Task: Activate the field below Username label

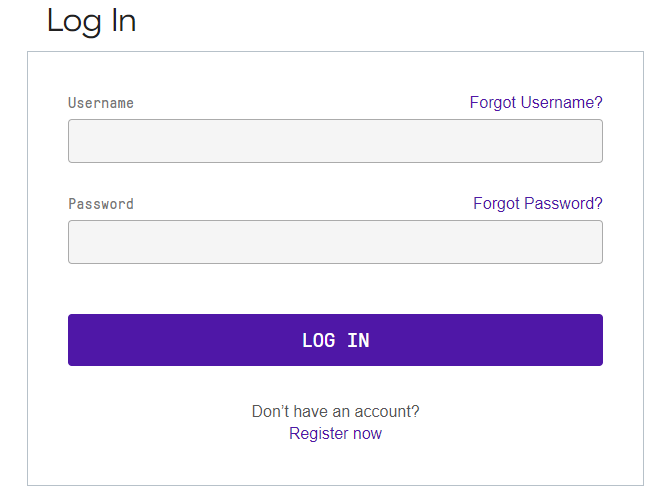Action: pyautogui.click(x=335, y=141)
